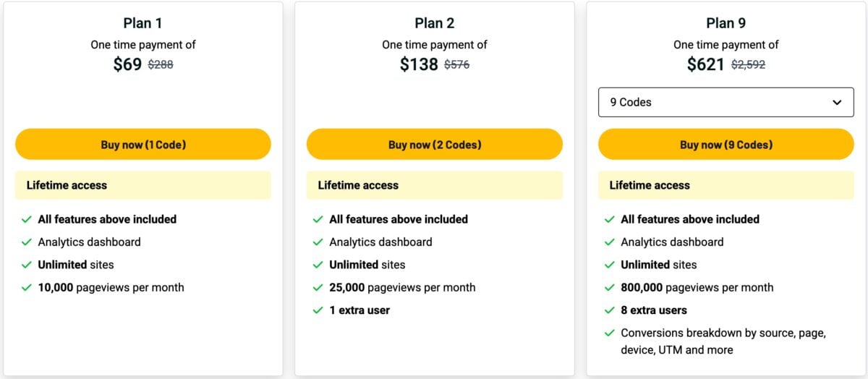The width and height of the screenshot is (868, 379).
Task: Click the Plan 9 Lifetime access banner
Action: point(726,185)
